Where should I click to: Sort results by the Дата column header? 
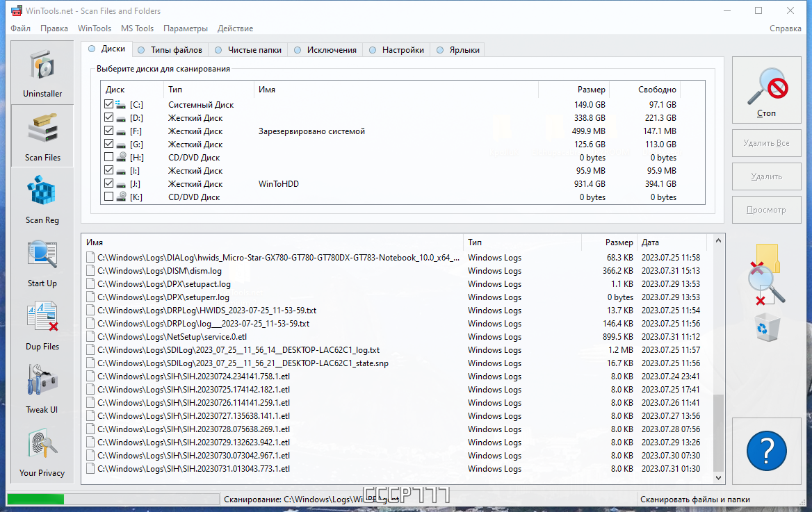pyautogui.click(x=672, y=242)
